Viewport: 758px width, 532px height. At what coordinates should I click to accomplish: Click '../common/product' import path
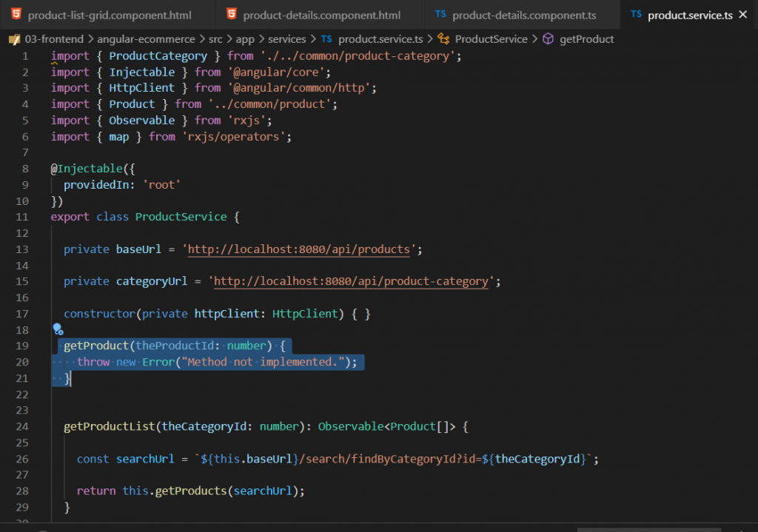(x=269, y=104)
